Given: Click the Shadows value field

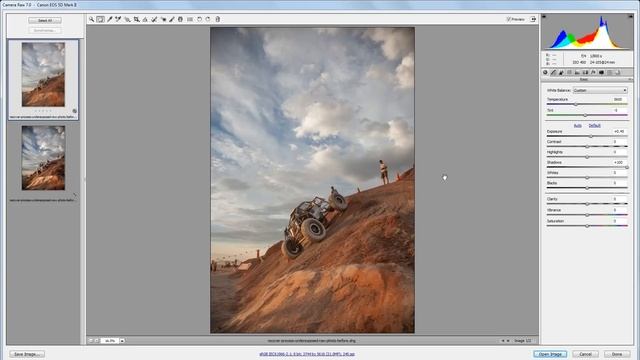Looking at the screenshot, I should click(x=619, y=162).
